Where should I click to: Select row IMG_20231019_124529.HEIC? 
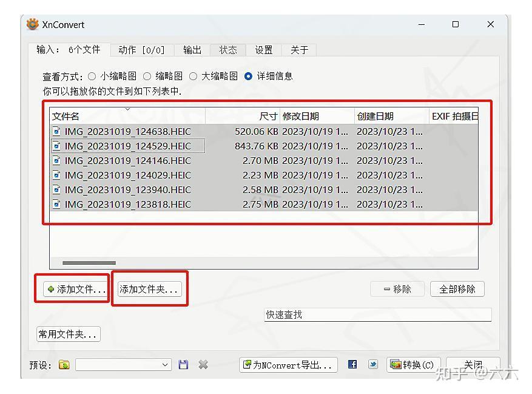[264, 146]
